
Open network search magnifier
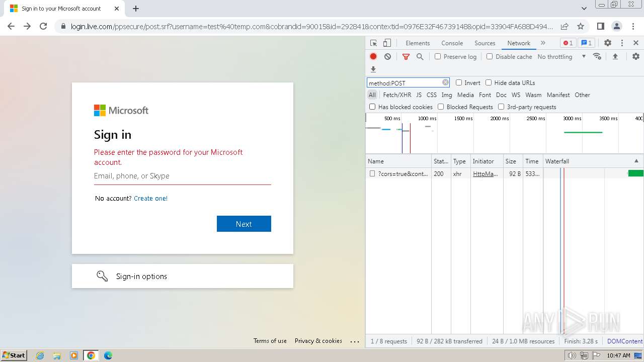coord(420,57)
